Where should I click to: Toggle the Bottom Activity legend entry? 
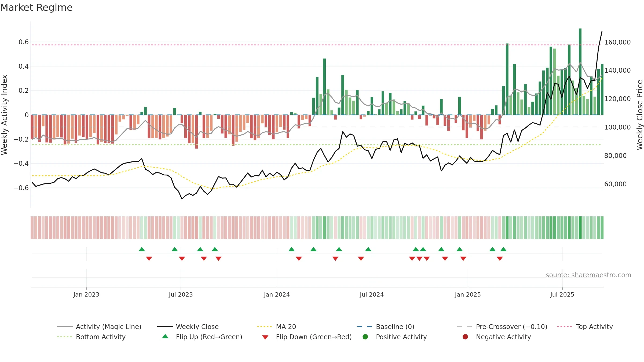pos(91,337)
